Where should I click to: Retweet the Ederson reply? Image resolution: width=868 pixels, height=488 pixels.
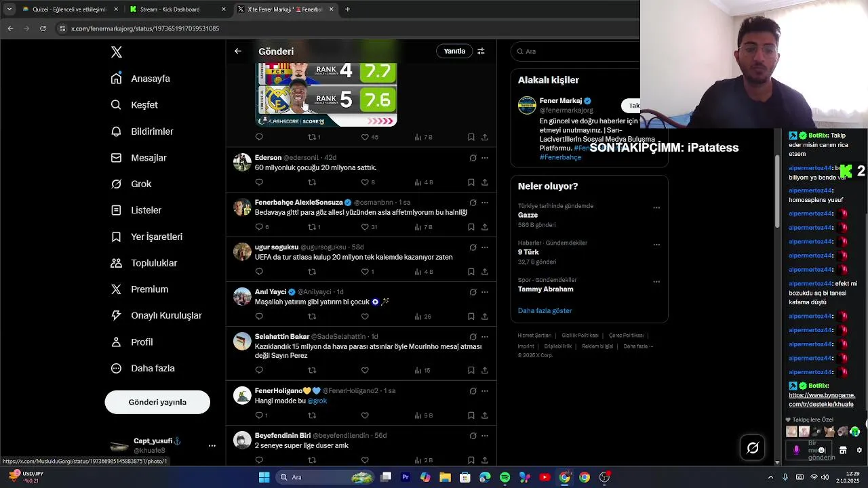tap(312, 182)
